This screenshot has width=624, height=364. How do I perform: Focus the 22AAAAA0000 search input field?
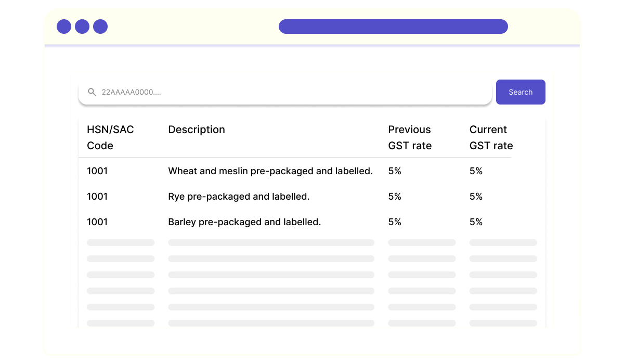(x=285, y=92)
